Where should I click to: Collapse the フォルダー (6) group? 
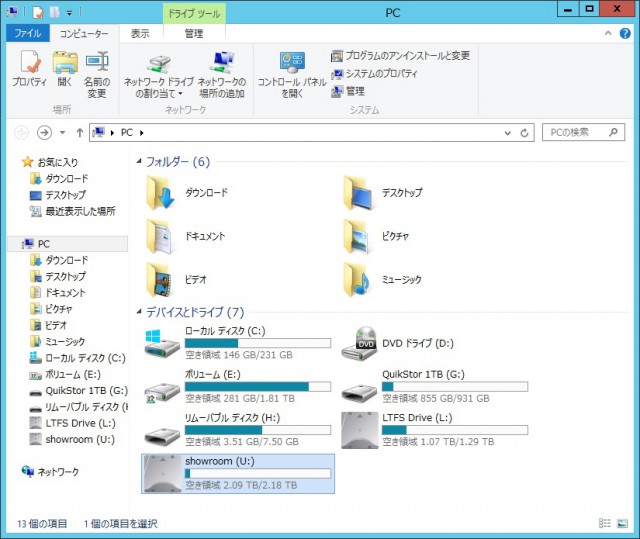coord(139,162)
